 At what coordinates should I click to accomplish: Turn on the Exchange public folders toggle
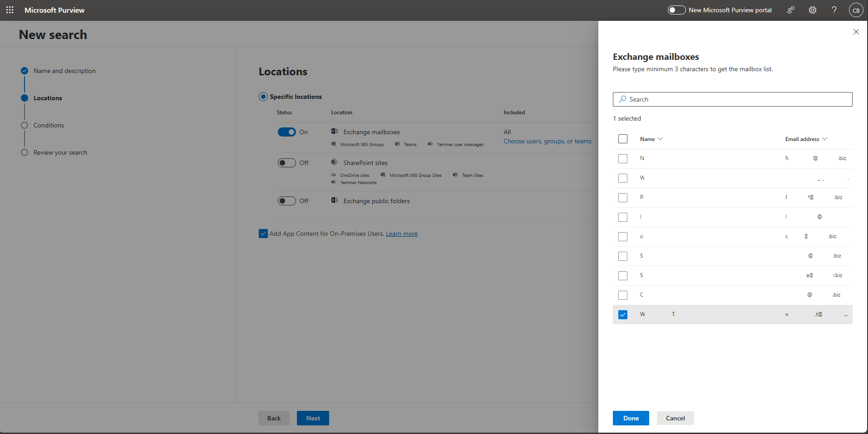pos(286,201)
